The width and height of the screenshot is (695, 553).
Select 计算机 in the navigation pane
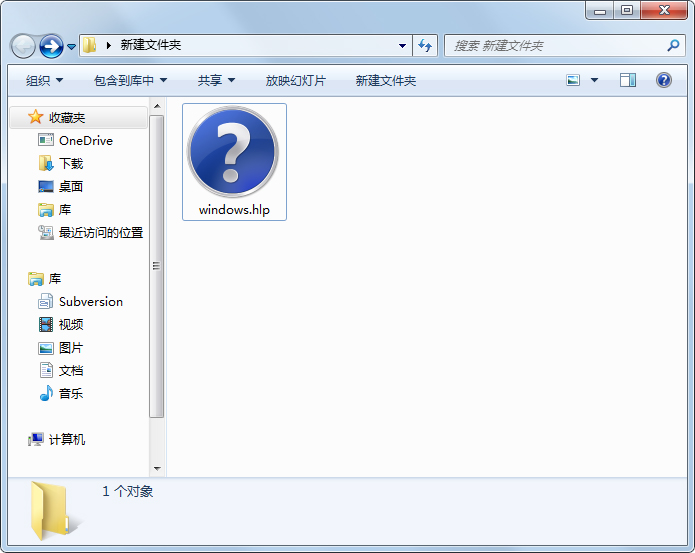(67, 439)
